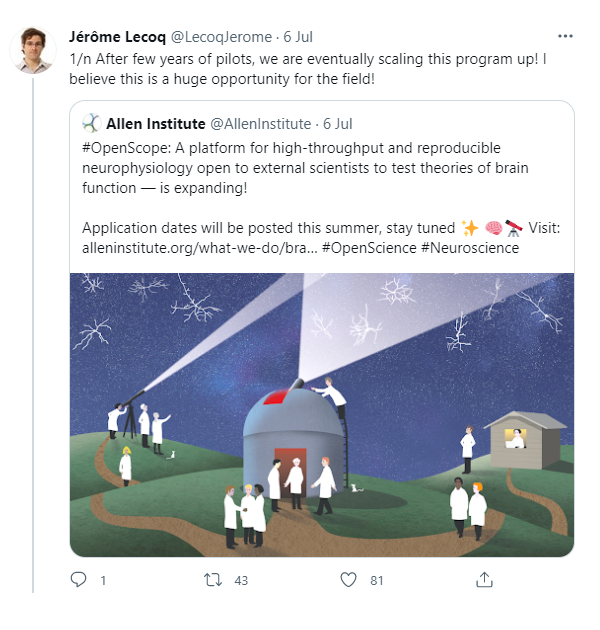Click the like count 81
This screenshot has width=600, height=630.
(x=376, y=580)
